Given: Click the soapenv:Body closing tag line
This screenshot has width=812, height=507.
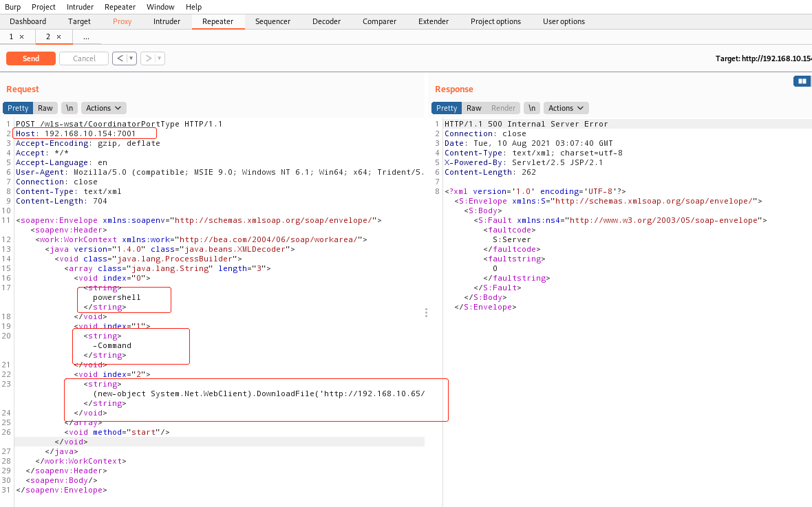Looking at the screenshot, I should click(x=61, y=480).
